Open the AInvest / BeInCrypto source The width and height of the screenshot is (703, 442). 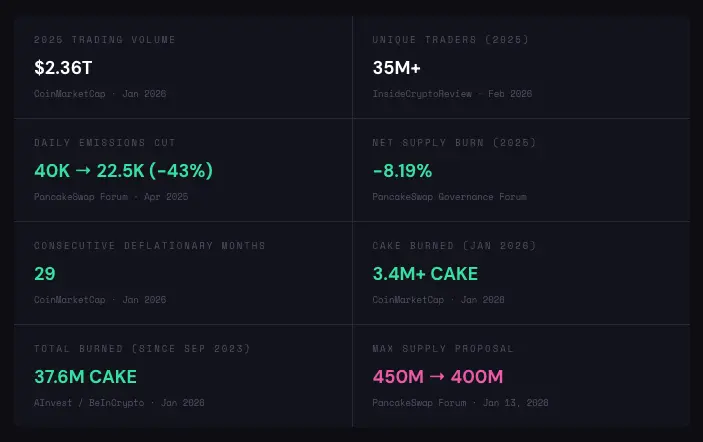pos(119,402)
